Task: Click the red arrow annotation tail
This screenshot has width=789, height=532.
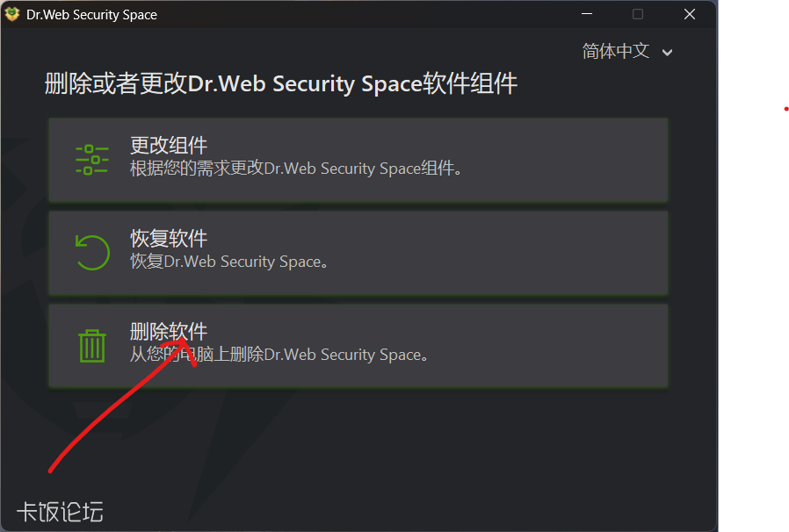Action: (x=53, y=469)
